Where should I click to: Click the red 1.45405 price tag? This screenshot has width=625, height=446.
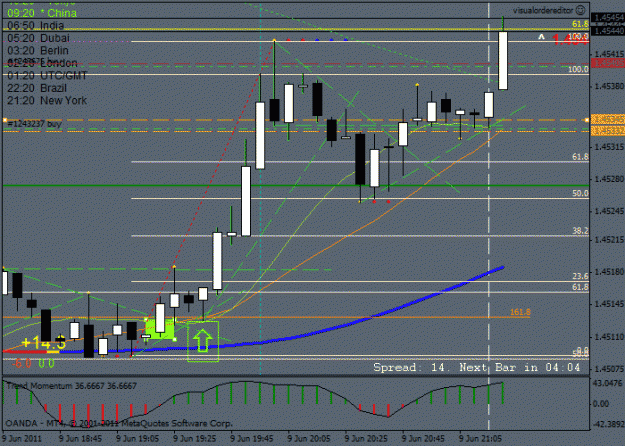tap(608, 63)
